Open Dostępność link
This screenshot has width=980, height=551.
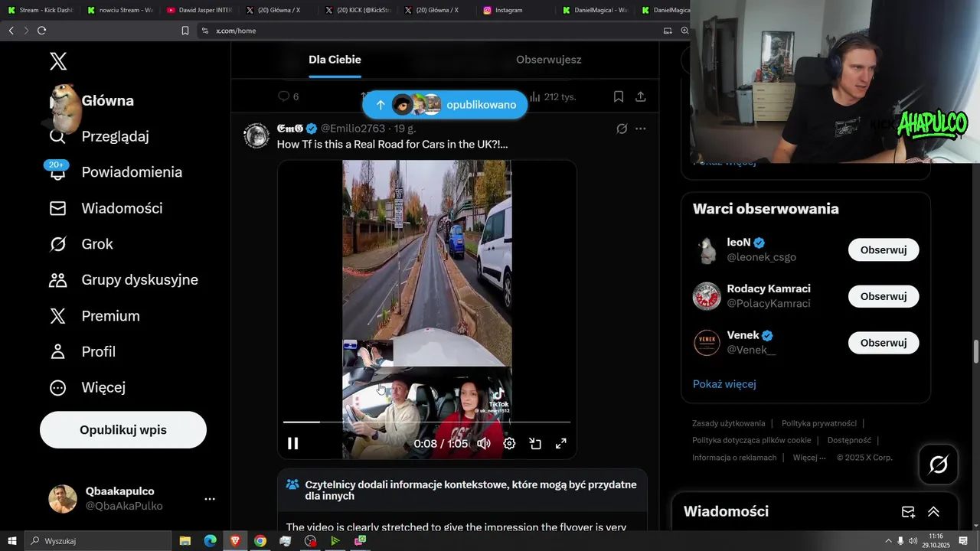(x=849, y=440)
